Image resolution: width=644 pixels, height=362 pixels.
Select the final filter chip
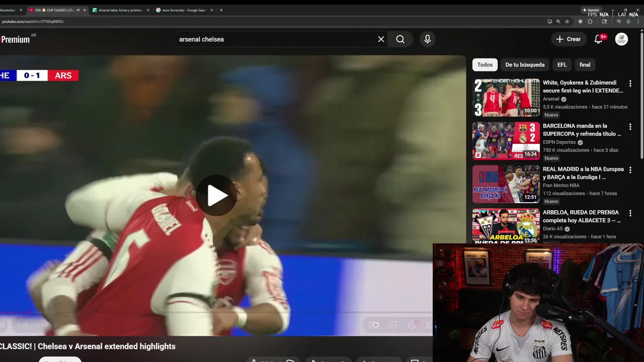click(585, 65)
